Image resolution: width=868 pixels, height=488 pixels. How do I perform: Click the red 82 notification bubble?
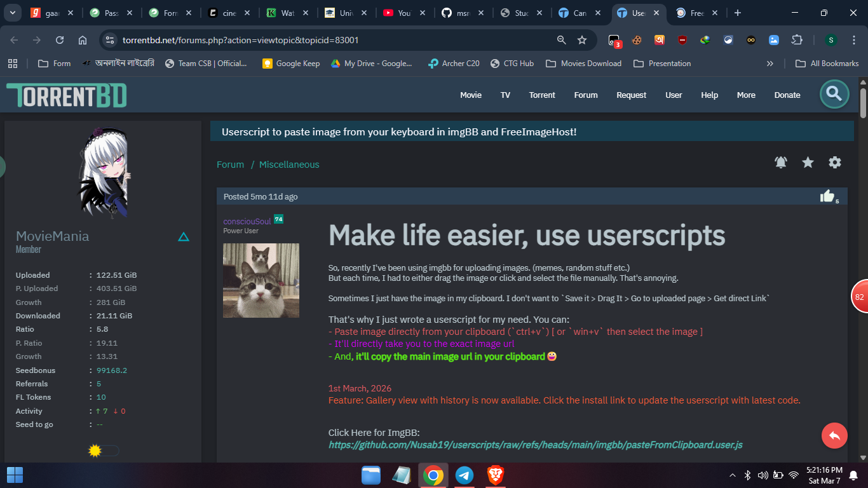tap(860, 297)
